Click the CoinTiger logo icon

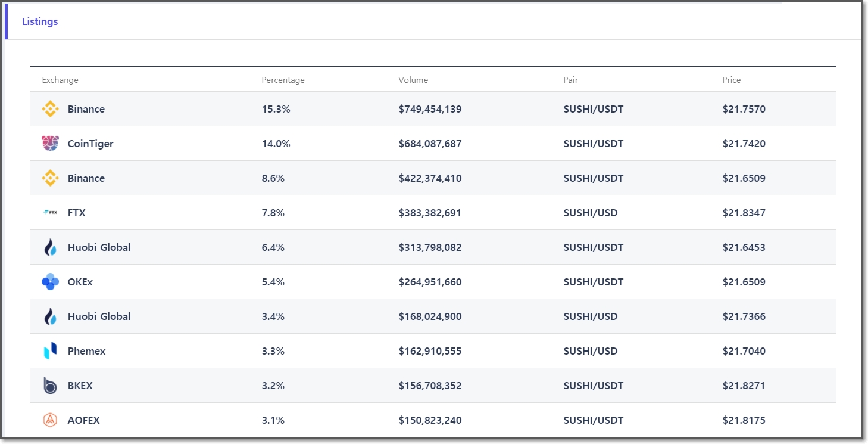[50, 144]
